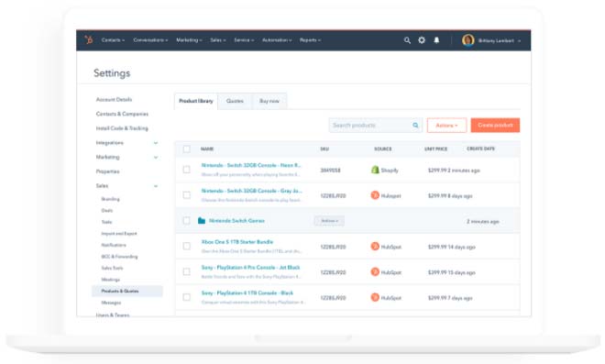Image resolution: width=605 pixels, height=364 pixels.
Task: Open Meetings under Sales
Action: [110, 280]
